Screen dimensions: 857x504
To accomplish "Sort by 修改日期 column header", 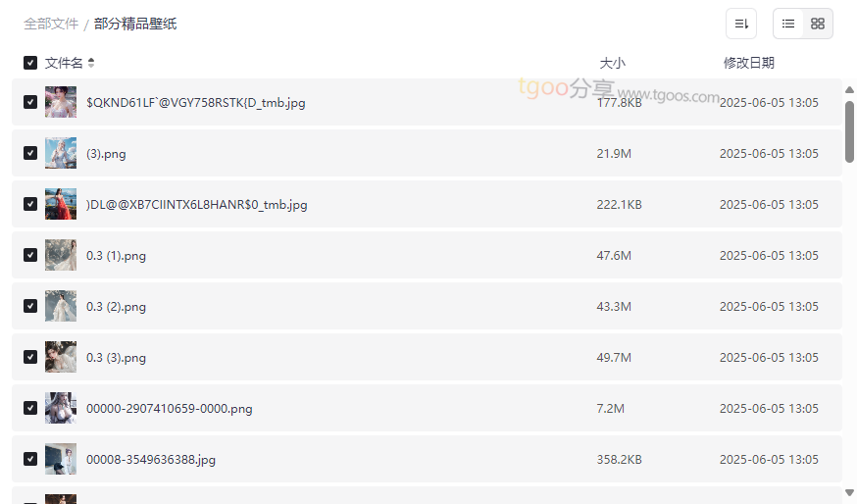I will pyautogui.click(x=749, y=63).
